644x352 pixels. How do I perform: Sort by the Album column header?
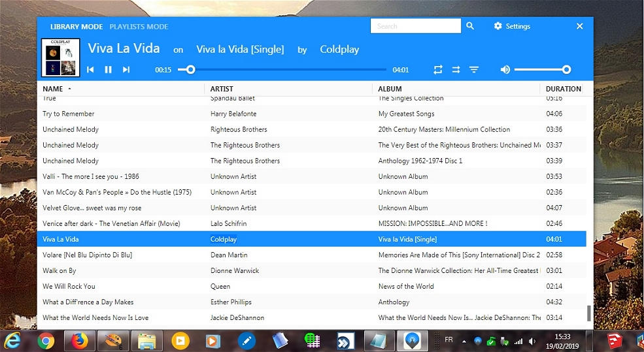point(390,89)
